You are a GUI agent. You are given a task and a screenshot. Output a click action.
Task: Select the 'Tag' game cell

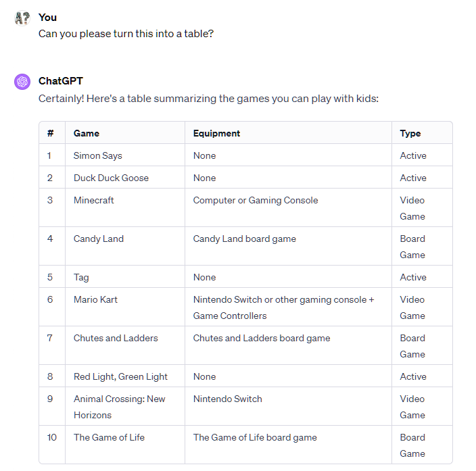81,277
